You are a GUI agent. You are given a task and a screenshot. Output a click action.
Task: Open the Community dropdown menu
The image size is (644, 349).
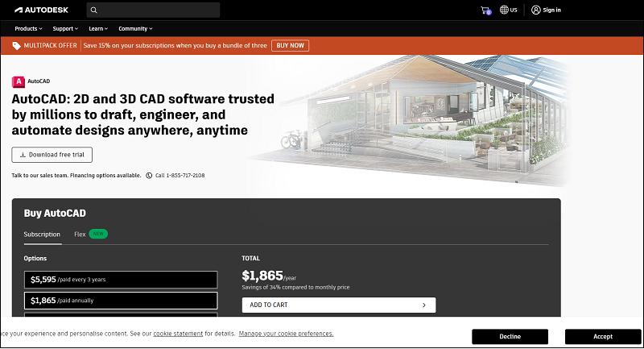(x=135, y=29)
